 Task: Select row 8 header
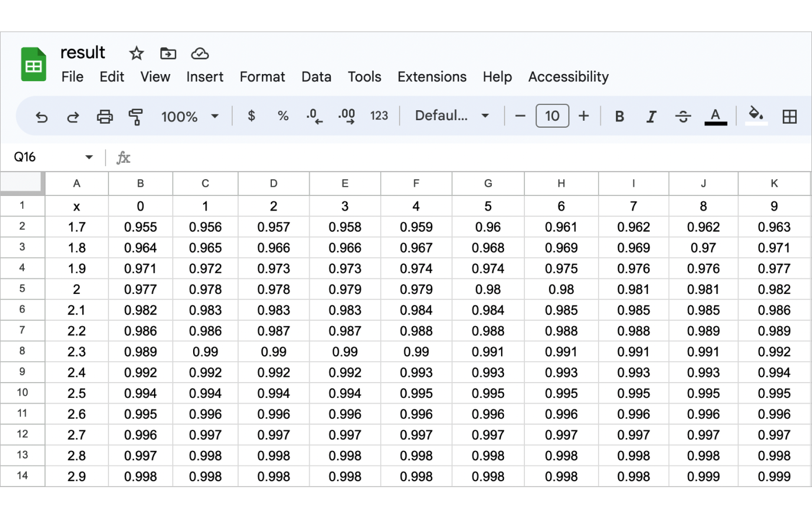click(x=22, y=351)
